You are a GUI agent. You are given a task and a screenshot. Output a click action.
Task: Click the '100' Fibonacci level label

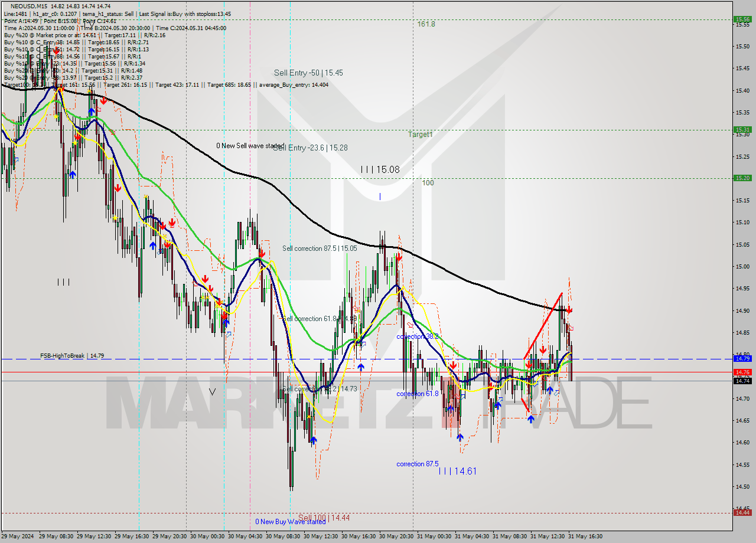[x=428, y=183]
